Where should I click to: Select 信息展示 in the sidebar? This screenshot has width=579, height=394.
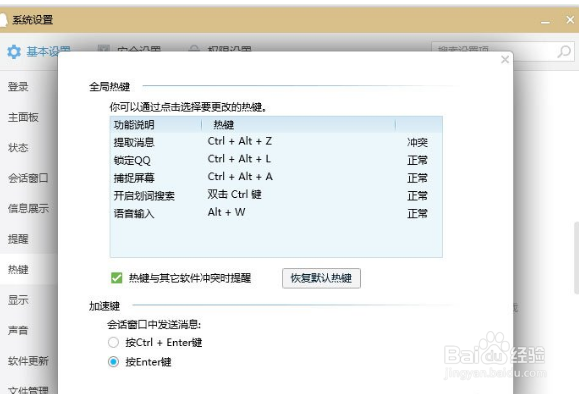point(28,209)
